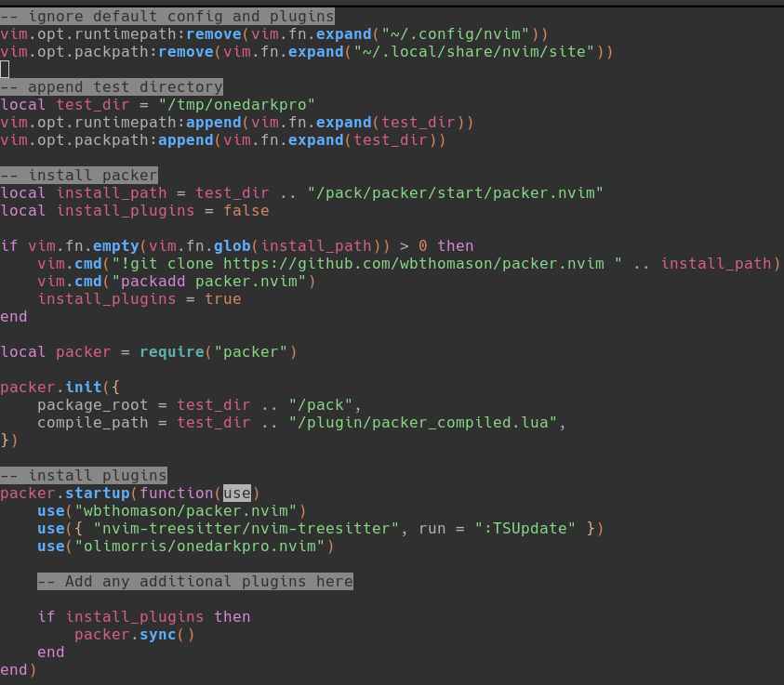Viewport: 784px width, 685px height.
Task: Click the string ":TSUpdate"
Action: pos(525,529)
